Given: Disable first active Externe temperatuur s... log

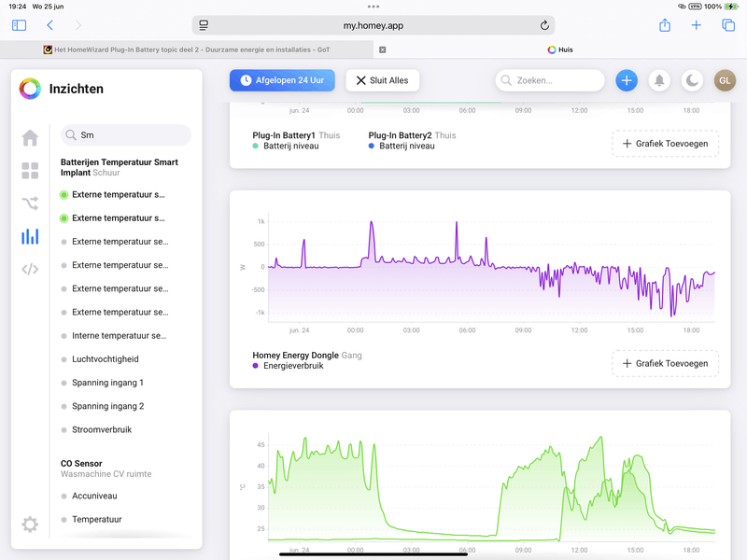Looking at the screenshot, I should [113, 195].
